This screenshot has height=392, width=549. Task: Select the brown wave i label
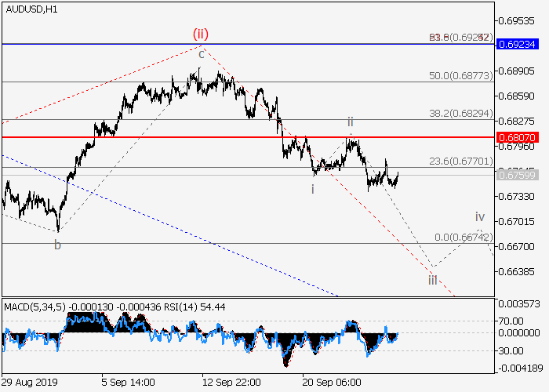[313, 189]
